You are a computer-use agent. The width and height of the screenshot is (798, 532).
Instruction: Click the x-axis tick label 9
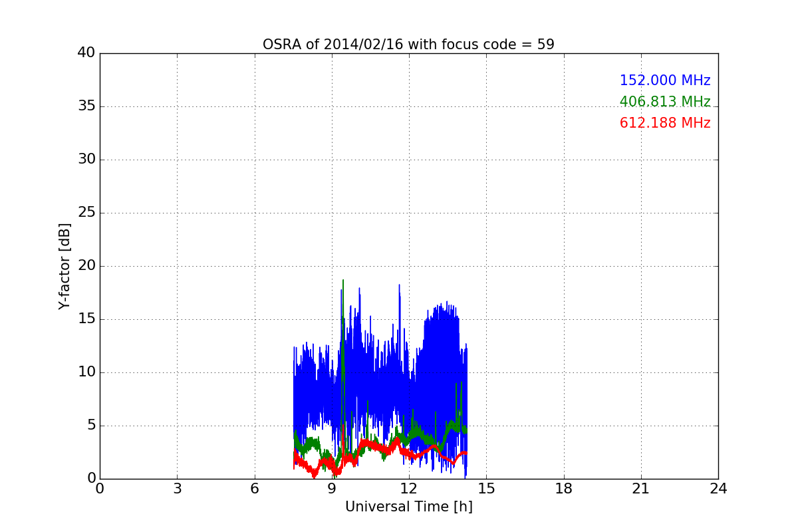tap(332, 489)
